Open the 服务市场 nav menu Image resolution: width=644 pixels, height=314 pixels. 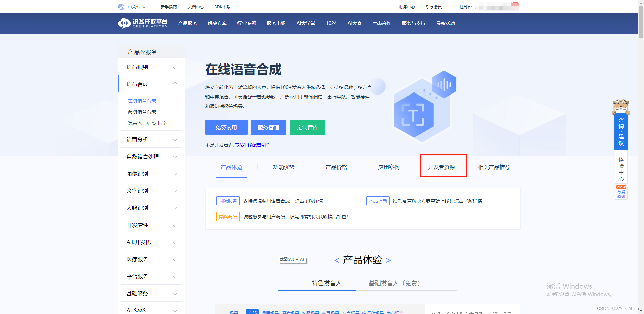click(276, 23)
